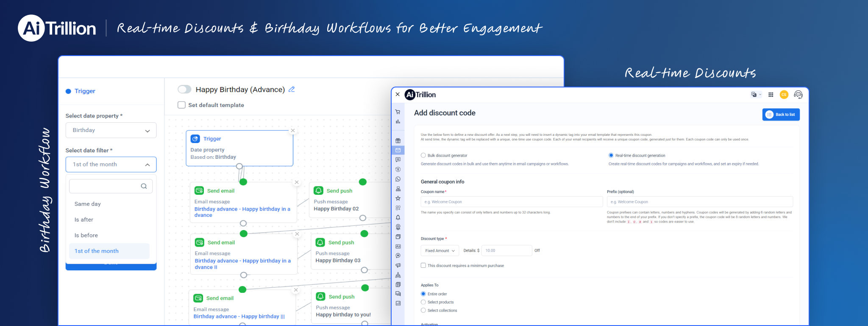Click the Send push bell icon for Happy Birthday 02
The height and width of the screenshot is (326, 868).
click(x=319, y=191)
